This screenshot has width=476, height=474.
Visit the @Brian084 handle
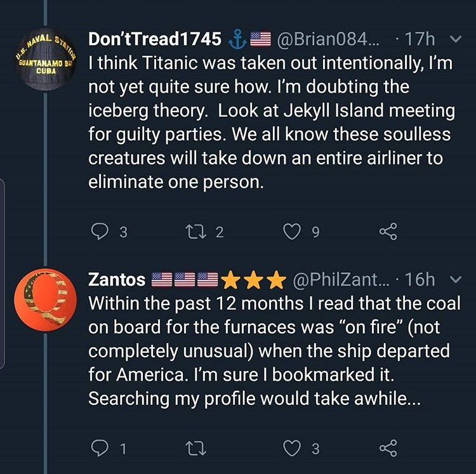click(327, 39)
